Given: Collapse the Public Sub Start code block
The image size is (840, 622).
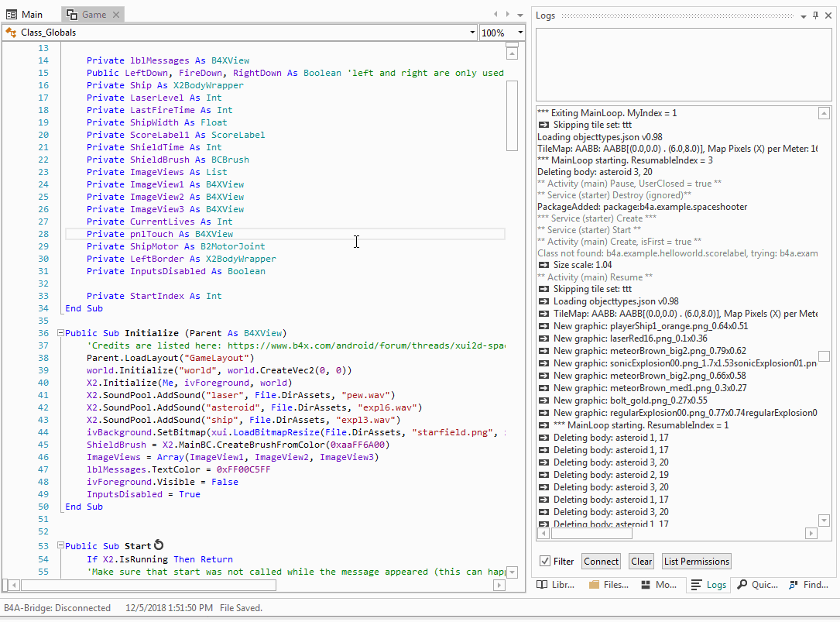Looking at the screenshot, I should 60,547.
